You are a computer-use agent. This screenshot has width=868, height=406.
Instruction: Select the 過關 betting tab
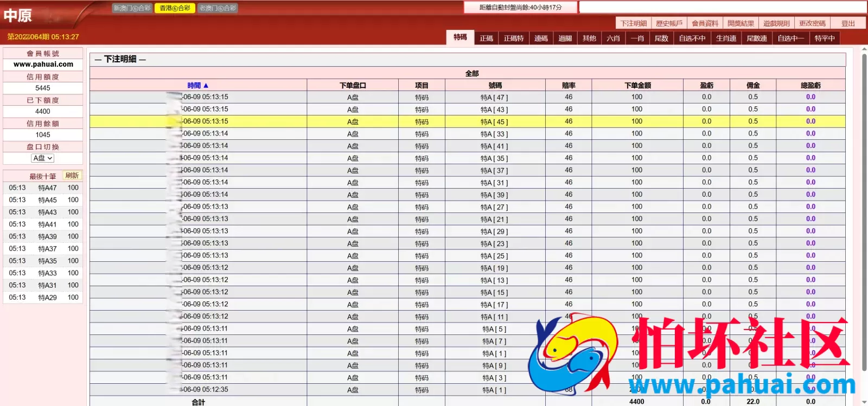565,38
